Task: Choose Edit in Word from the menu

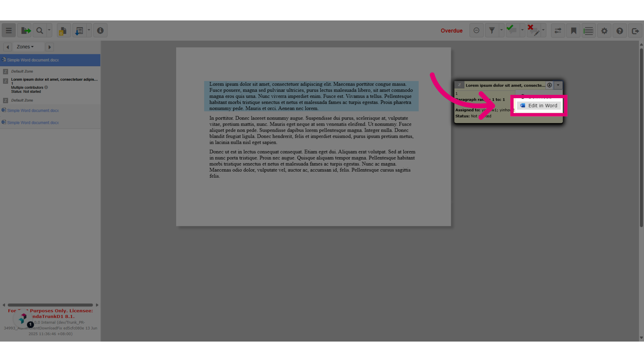Action: (x=539, y=106)
